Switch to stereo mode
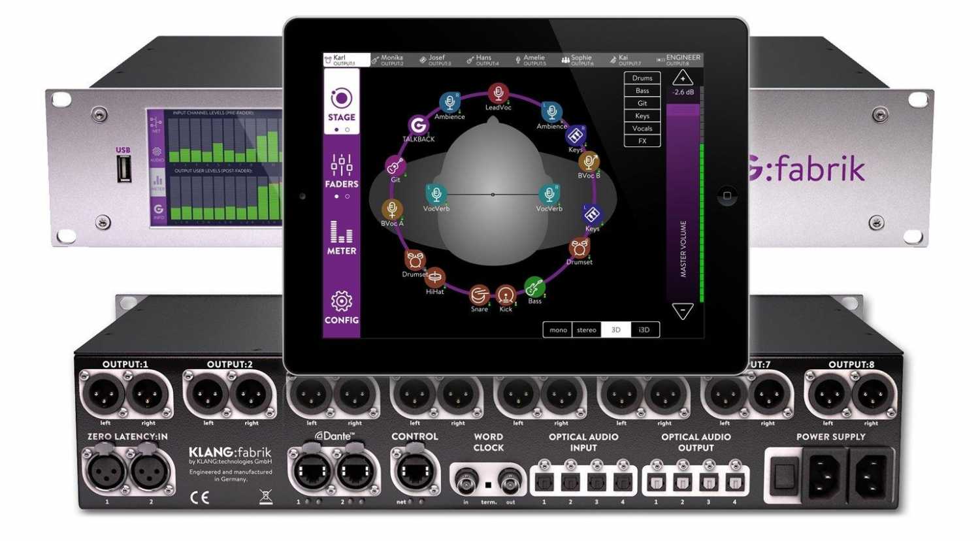This screenshot has height=541, width=980. pos(585,329)
